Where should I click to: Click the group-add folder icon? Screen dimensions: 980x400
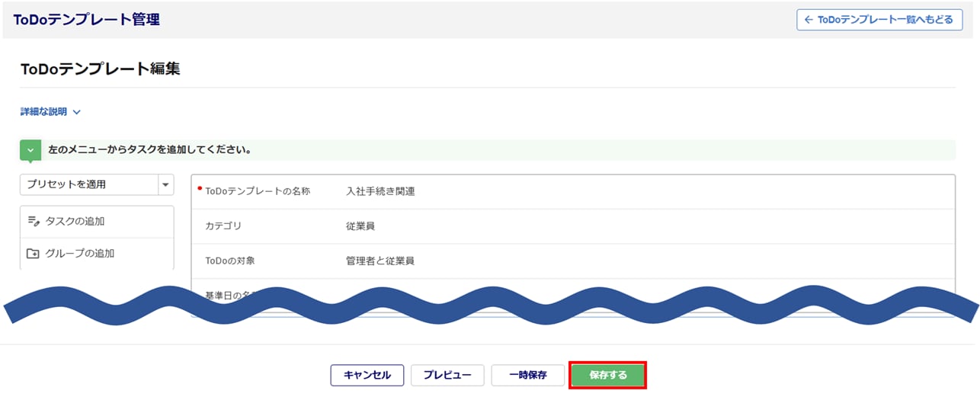(33, 254)
